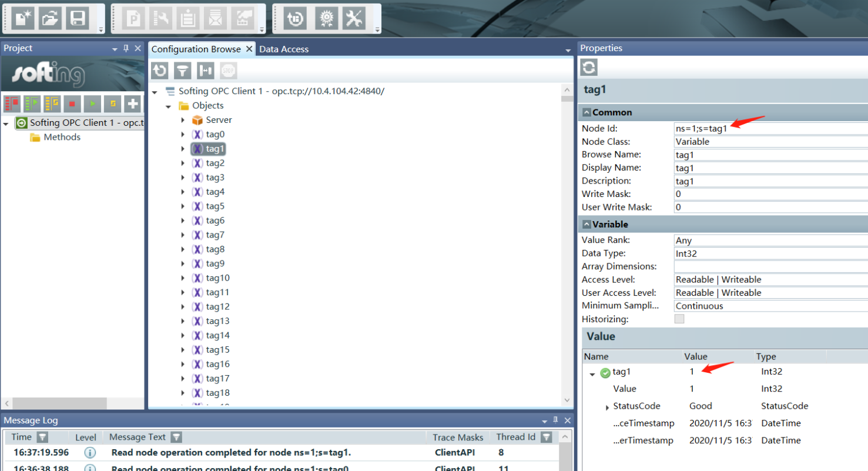The image size is (868, 471).
Task: Click the green play button in Project panel
Action: pyautogui.click(x=92, y=103)
